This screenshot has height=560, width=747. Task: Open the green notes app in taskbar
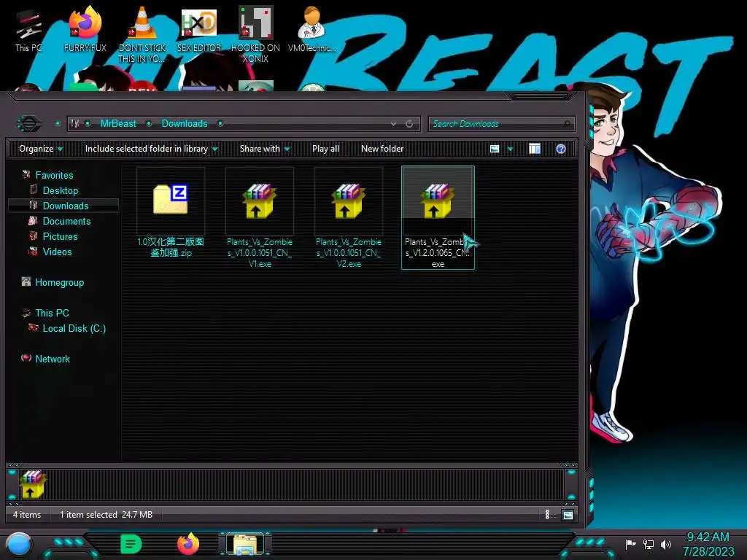[x=131, y=544]
